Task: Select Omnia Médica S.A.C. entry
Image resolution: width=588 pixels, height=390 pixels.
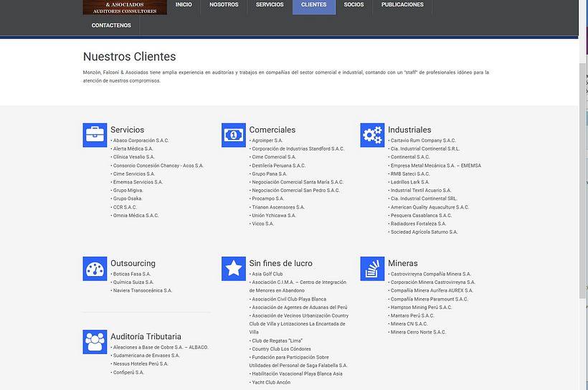Action: pos(136,216)
